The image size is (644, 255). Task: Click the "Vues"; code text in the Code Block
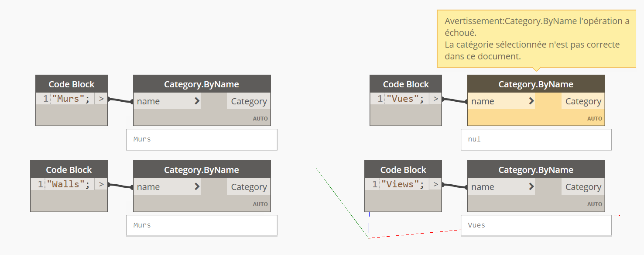tap(405, 99)
